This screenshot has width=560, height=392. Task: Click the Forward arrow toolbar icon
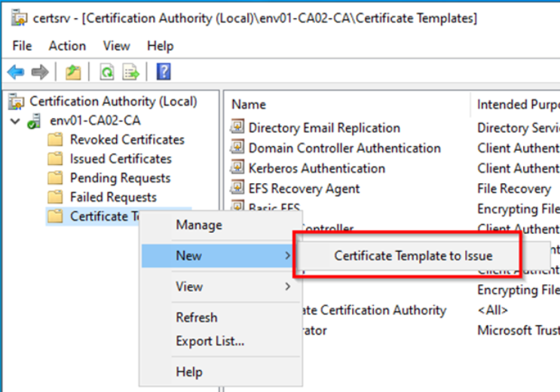[x=40, y=72]
